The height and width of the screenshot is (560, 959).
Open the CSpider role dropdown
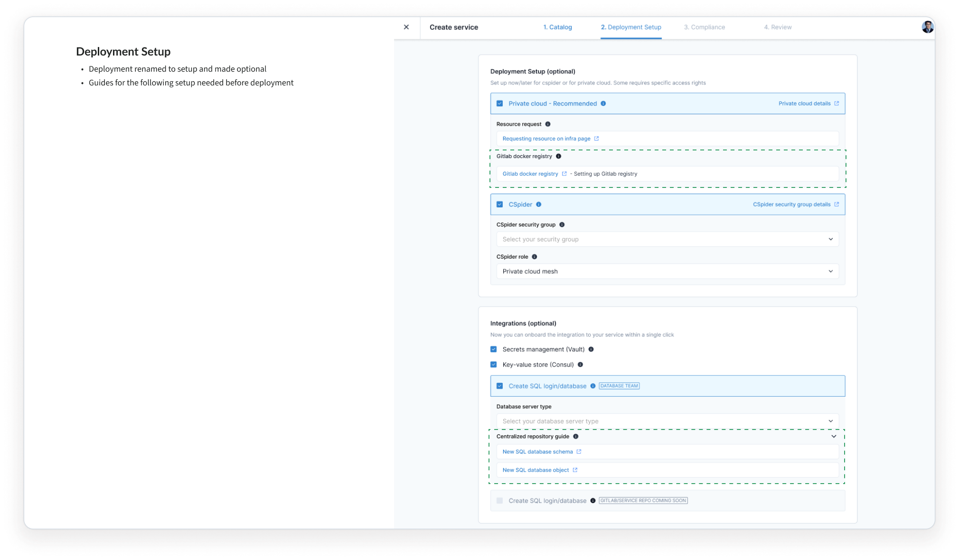click(x=667, y=271)
